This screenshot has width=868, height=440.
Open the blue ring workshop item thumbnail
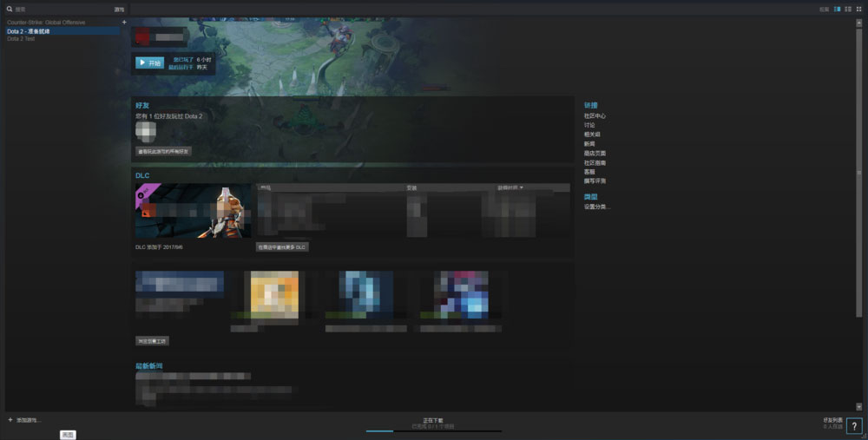[366, 295]
